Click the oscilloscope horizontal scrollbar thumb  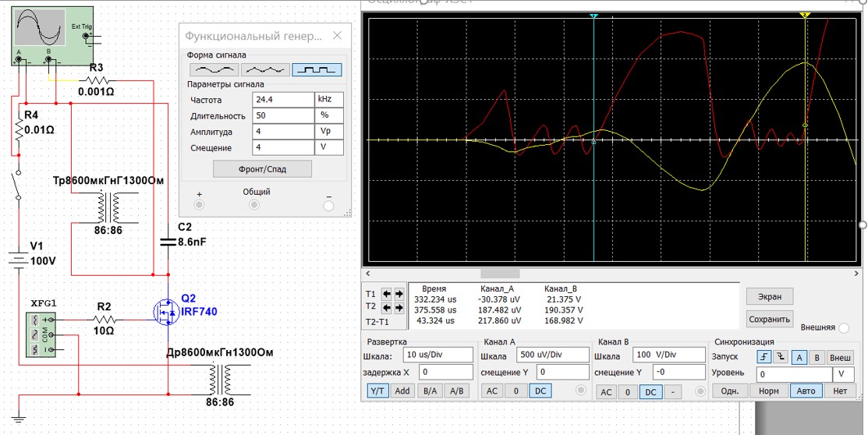pyautogui.click(x=500, y=274)
